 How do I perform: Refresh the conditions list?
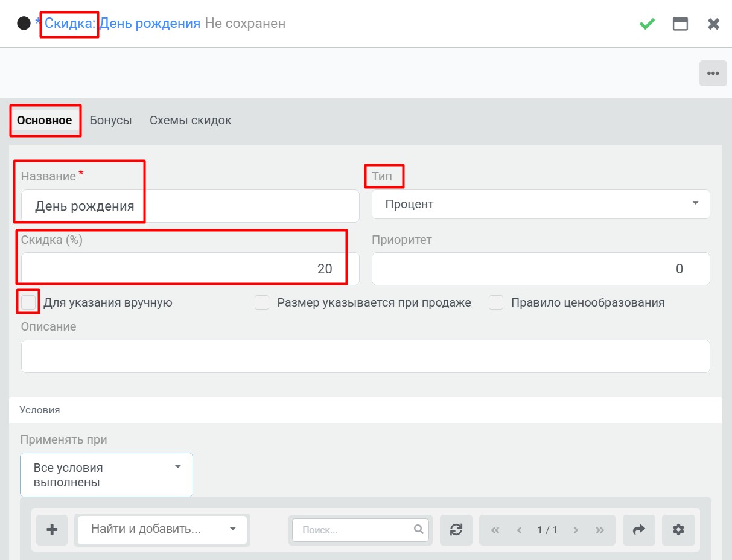456,530
